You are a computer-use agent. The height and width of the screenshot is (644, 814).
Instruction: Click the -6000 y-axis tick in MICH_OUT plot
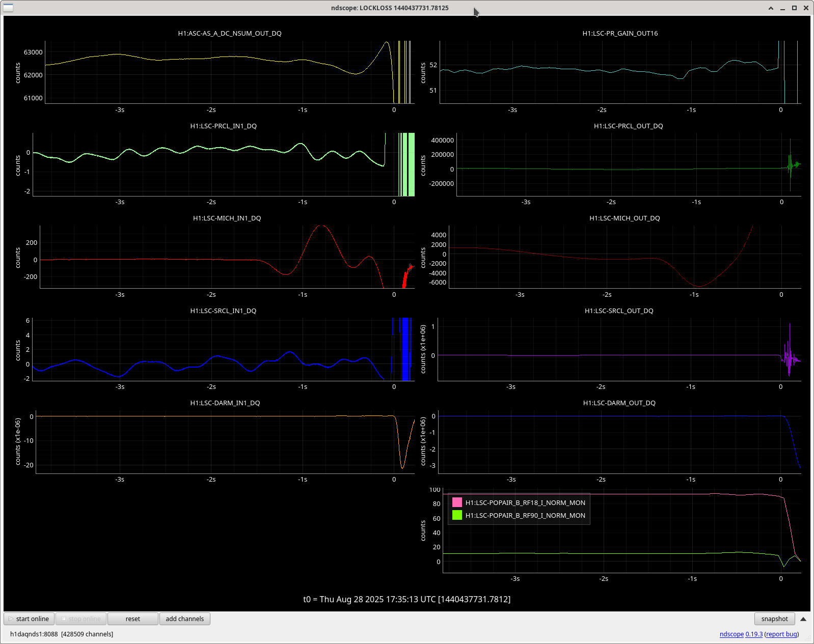click(x=438, y=282)
